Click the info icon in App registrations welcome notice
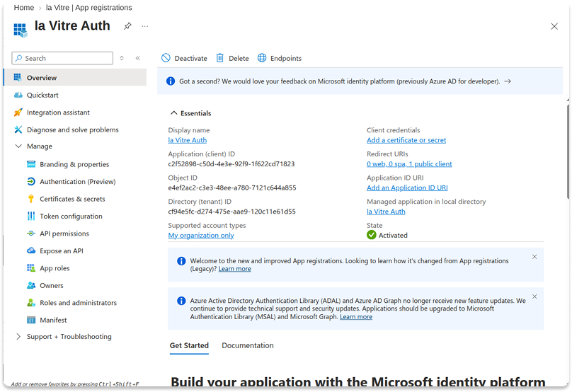 (181, 261)
